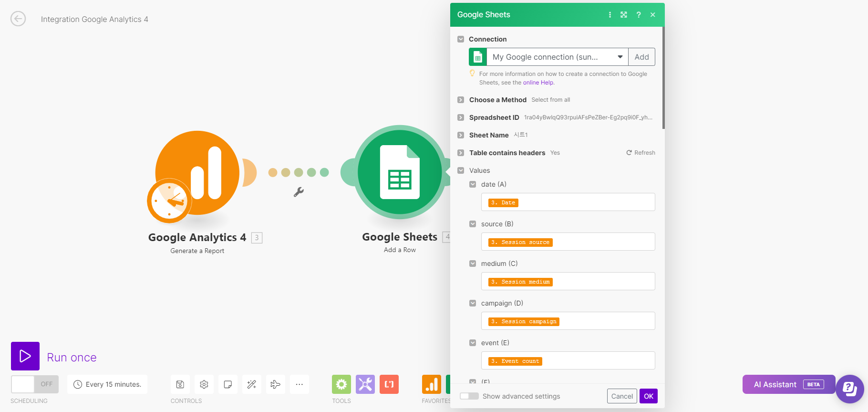Toggle the date (A) checkbox
The width and height of the screenshot is (868, 412).
click(x=473, y=184)
